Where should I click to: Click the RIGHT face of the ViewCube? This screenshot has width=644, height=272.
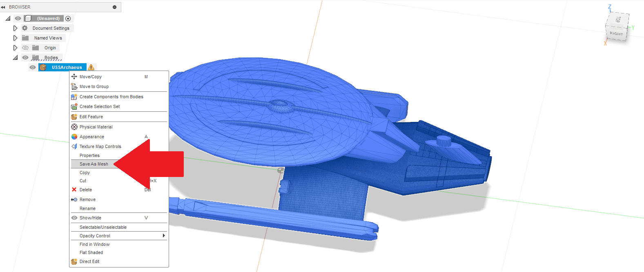tap(616, 34)
